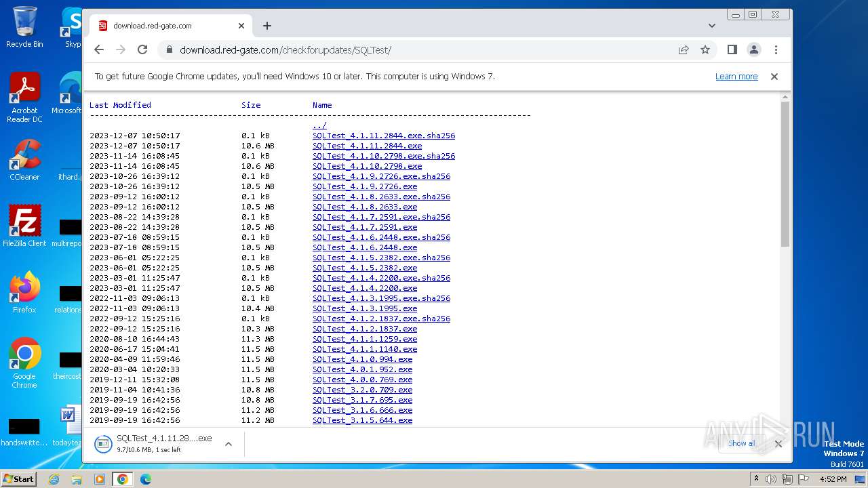The height and width of the screenshot is (488, 868).
Task: Open the Learn more link
Action: (x=736, y=77)
